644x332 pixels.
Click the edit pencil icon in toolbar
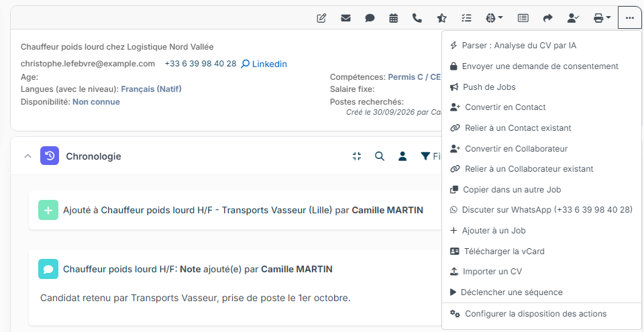tap(321, 18)
